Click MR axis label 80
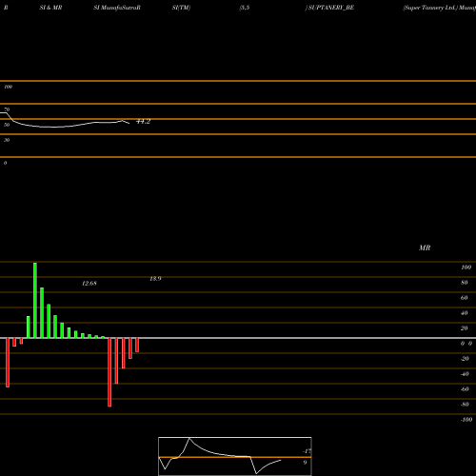476x476 pixels. click(464, 283)
